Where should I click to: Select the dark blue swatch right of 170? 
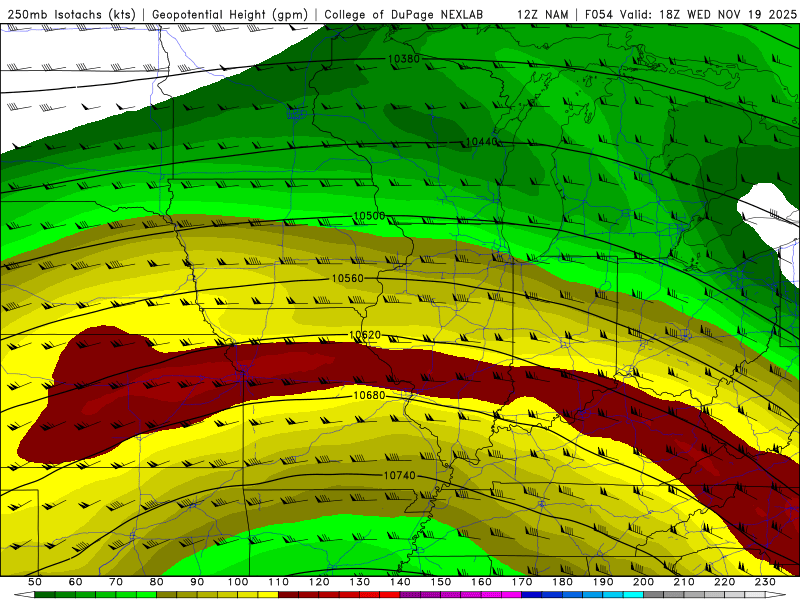pyautogui.click(x=532, y=595)
